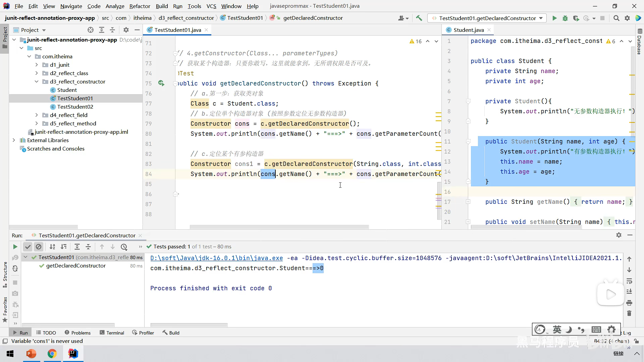Click the Select Opened File locate icon

coord(91,30)
